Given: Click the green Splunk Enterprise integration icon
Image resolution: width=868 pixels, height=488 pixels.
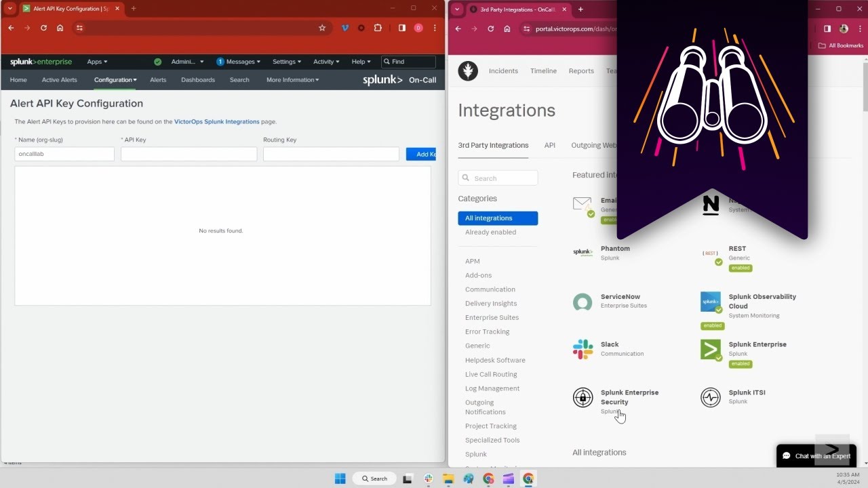Looking at the screenshot, I should (711, 350).
